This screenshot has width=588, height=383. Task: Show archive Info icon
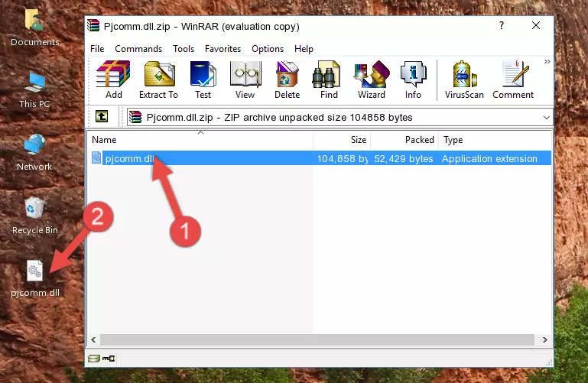(413, 80)
